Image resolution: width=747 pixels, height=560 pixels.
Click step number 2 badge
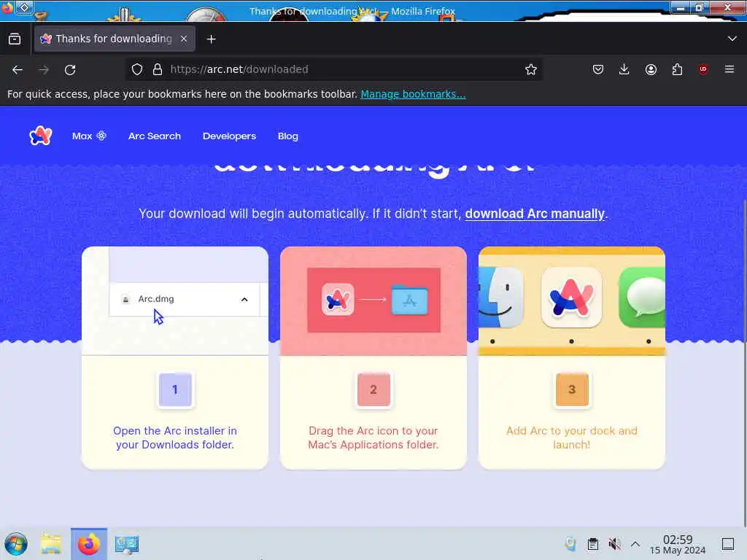373,389
